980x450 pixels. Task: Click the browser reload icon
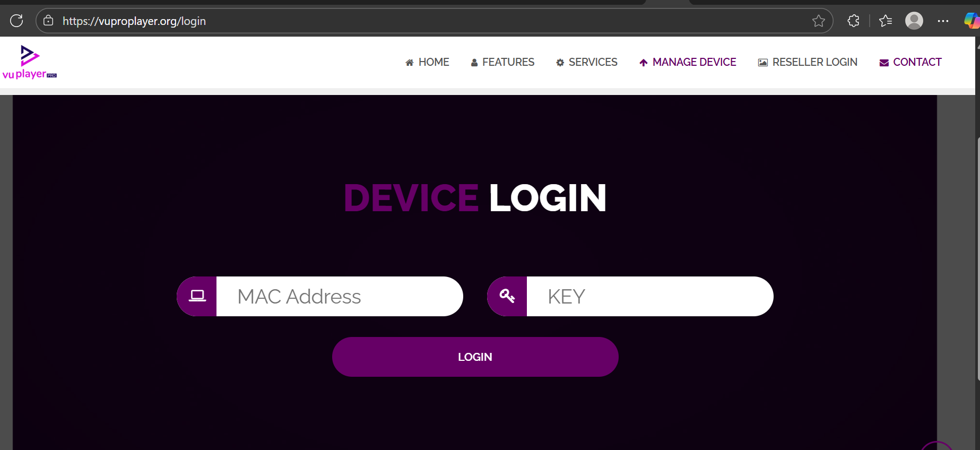click(x=16, y=21)
